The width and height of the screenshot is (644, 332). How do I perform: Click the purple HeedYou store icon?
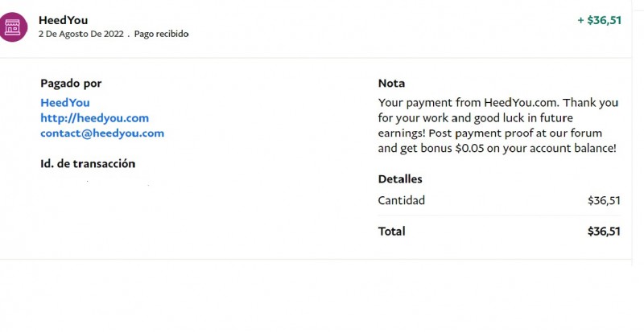(x=11, y=27)
